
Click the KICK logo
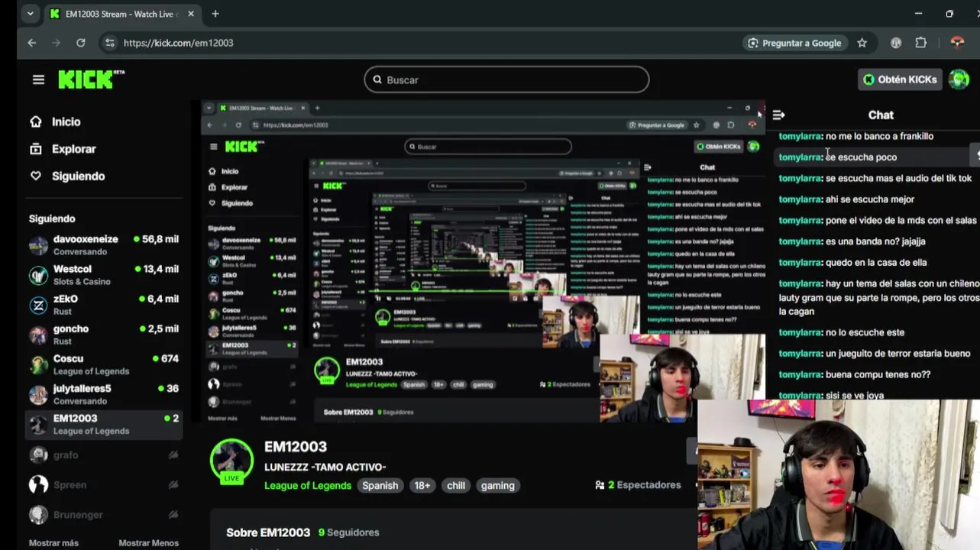91,79
